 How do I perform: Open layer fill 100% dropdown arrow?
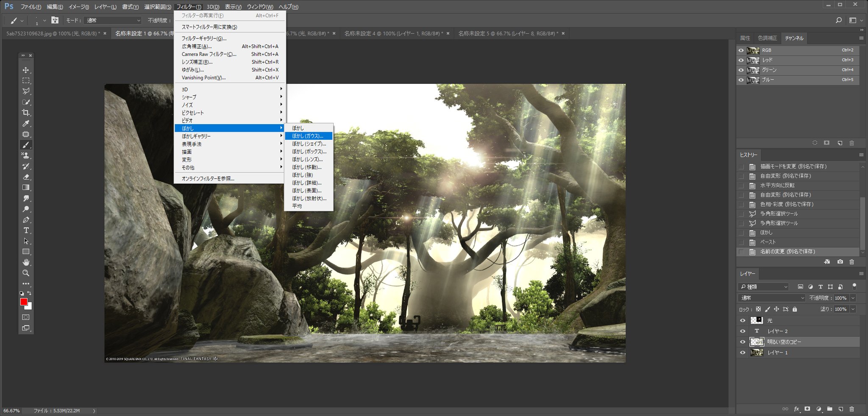click(853, 309)
